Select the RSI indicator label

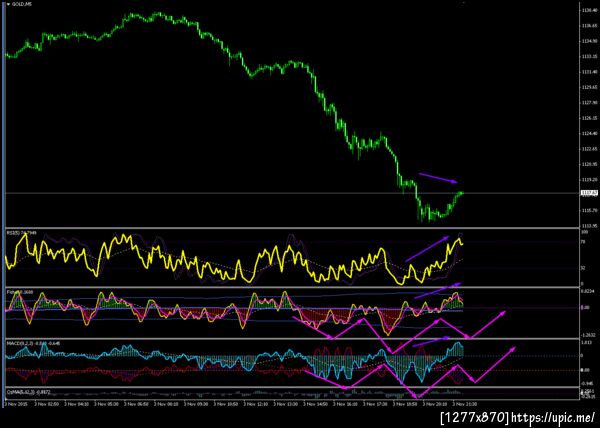pyautogui.click(x=21, y=233)
